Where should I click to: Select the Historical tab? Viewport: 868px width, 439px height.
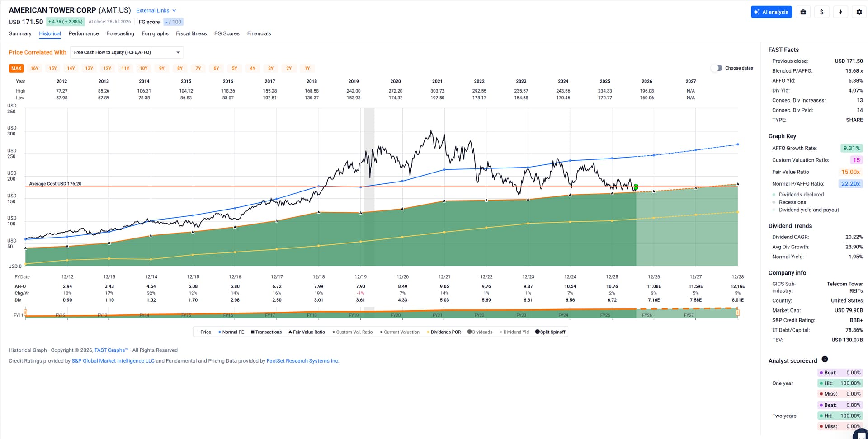coord(50,33)
